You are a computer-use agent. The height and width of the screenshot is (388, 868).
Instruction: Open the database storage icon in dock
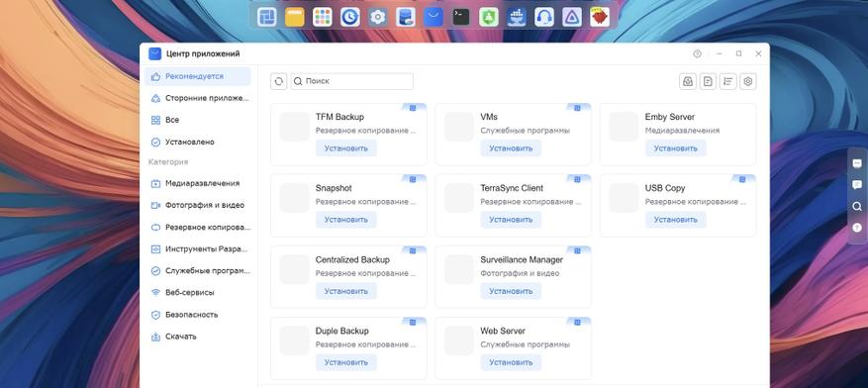[405, 17]
